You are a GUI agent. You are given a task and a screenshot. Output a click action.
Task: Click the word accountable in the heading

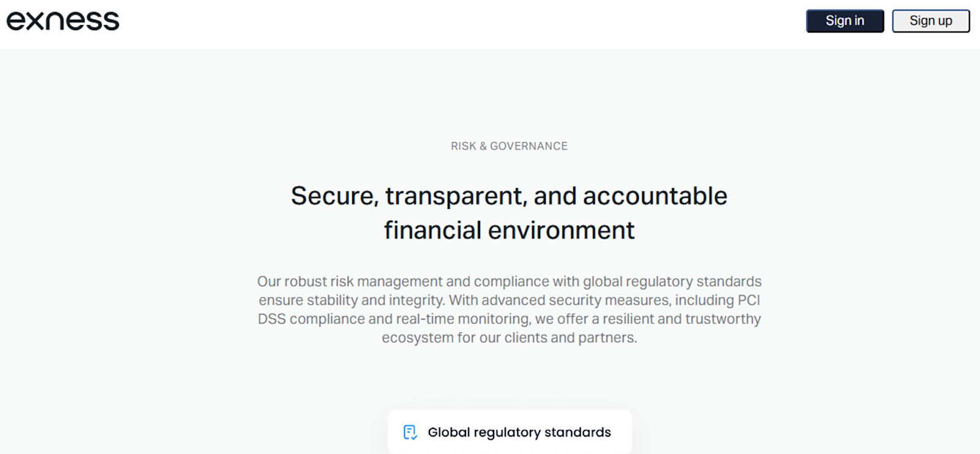tap(655, 196)
